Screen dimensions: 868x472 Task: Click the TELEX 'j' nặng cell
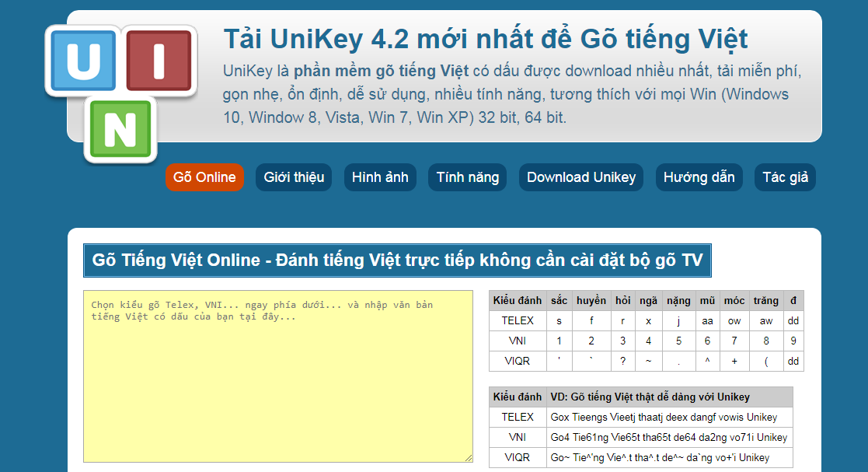click(x=678, y=321)
